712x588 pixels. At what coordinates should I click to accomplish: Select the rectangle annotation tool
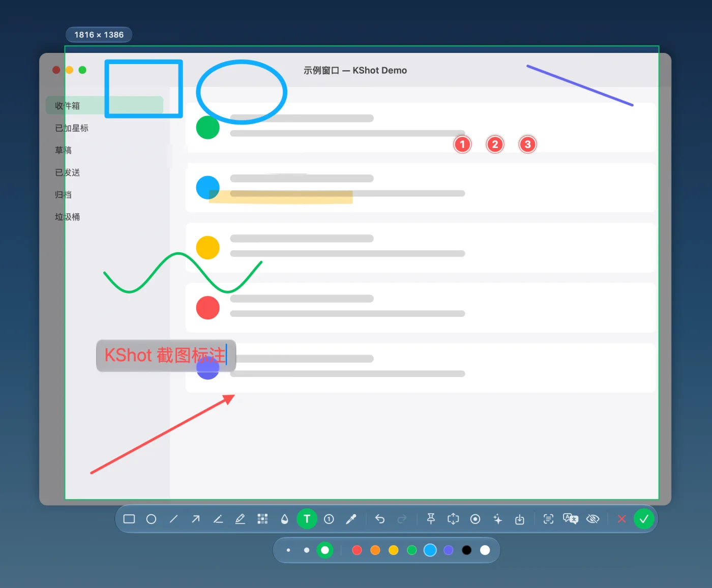click(129, 519)
